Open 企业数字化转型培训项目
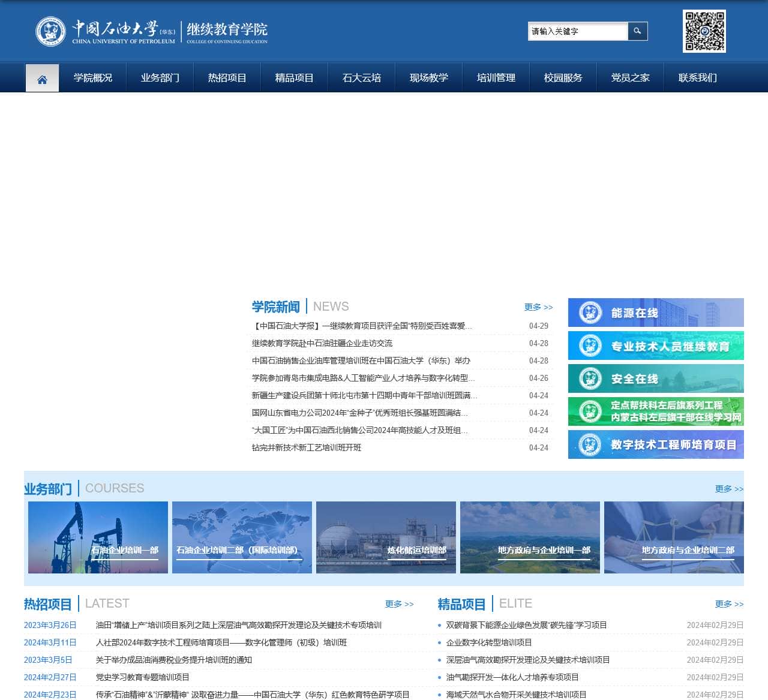The width and height of the screenshot is (768, 700). (489, 642)
